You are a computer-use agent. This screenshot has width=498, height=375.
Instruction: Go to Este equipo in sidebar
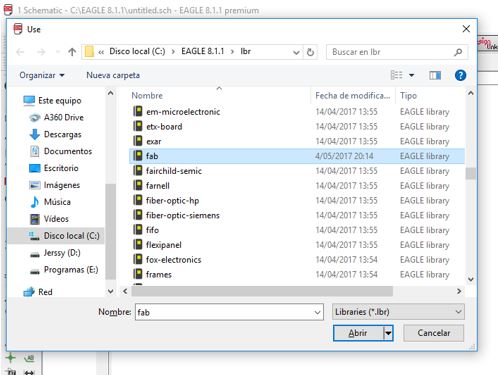tap(53, 101)
